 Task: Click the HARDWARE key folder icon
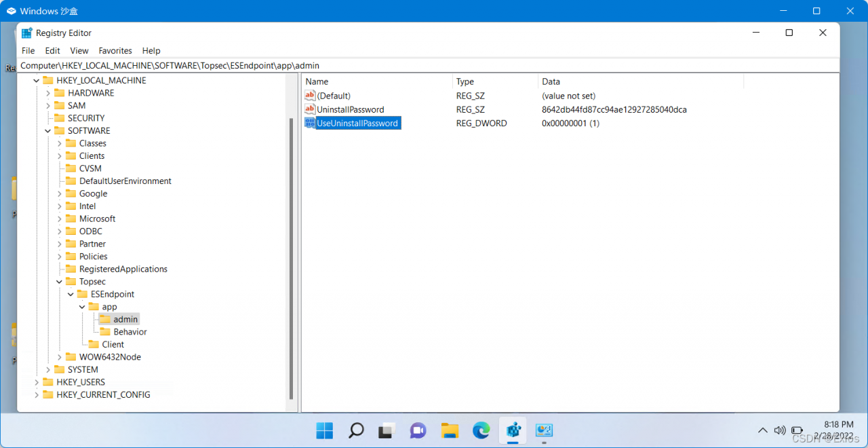click(60, 93)
